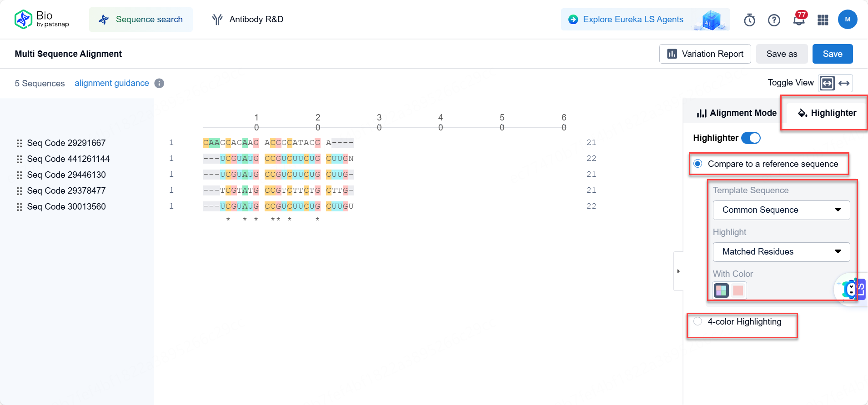
Task: Open the Template Sequence dropdown
Action: tap(781, 210)
